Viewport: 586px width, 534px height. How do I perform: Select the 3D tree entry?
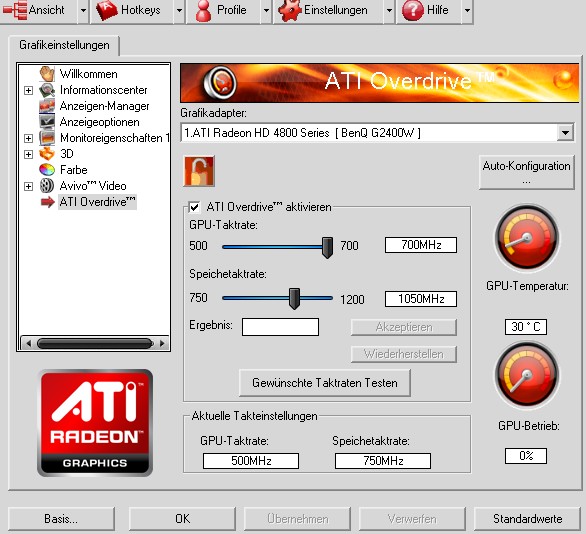click(67, 154)
